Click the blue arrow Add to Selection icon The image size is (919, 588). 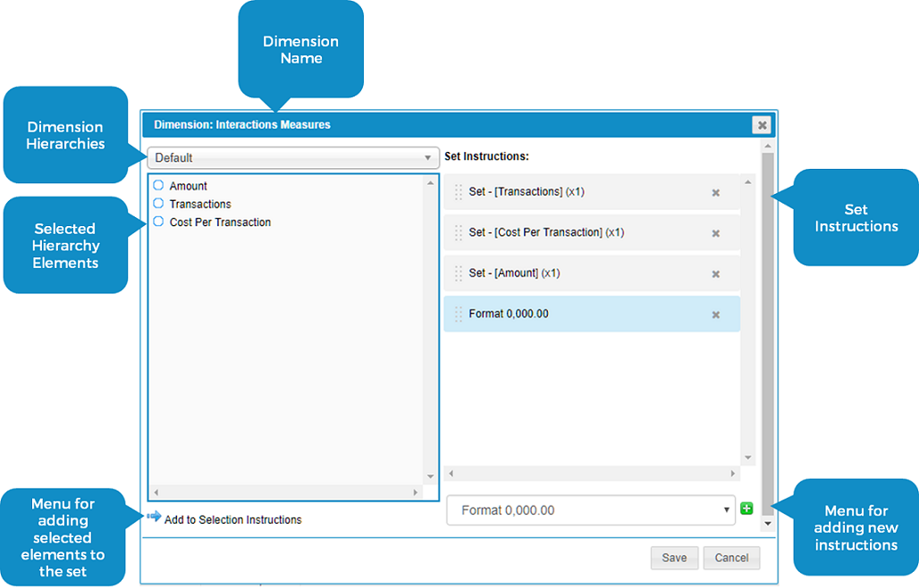(x=154, y=517)
